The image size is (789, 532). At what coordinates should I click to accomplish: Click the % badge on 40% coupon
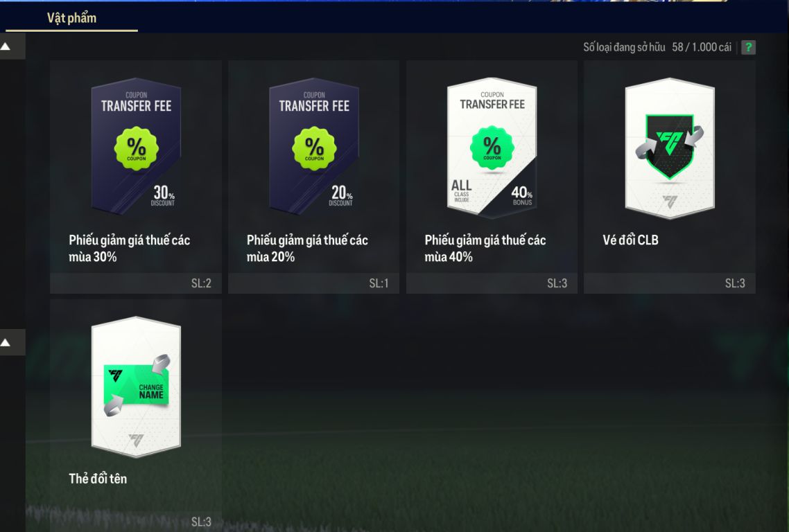(x=492, y=148)
